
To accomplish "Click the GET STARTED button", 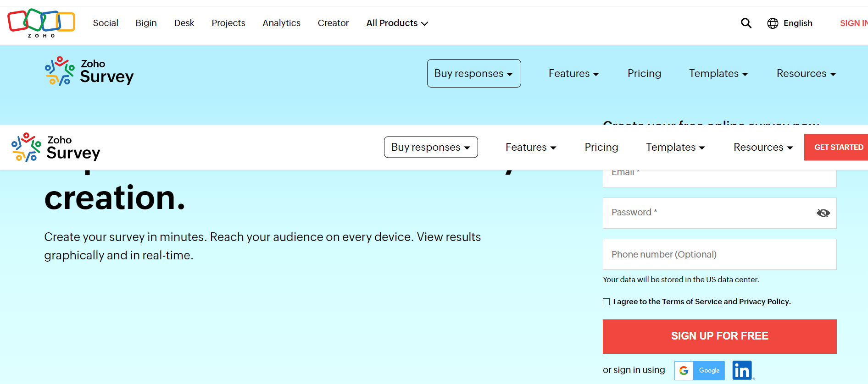I will 836,147.
